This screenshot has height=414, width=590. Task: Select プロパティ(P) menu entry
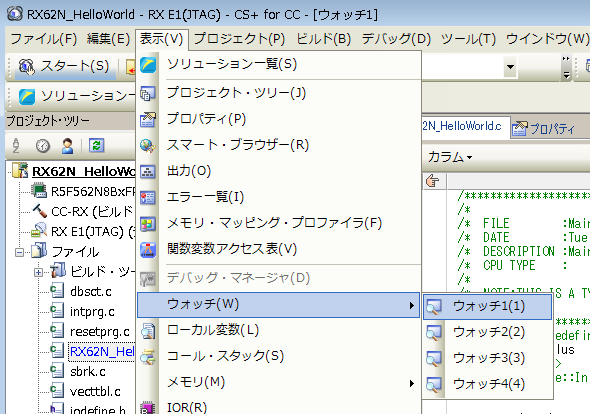278,119
